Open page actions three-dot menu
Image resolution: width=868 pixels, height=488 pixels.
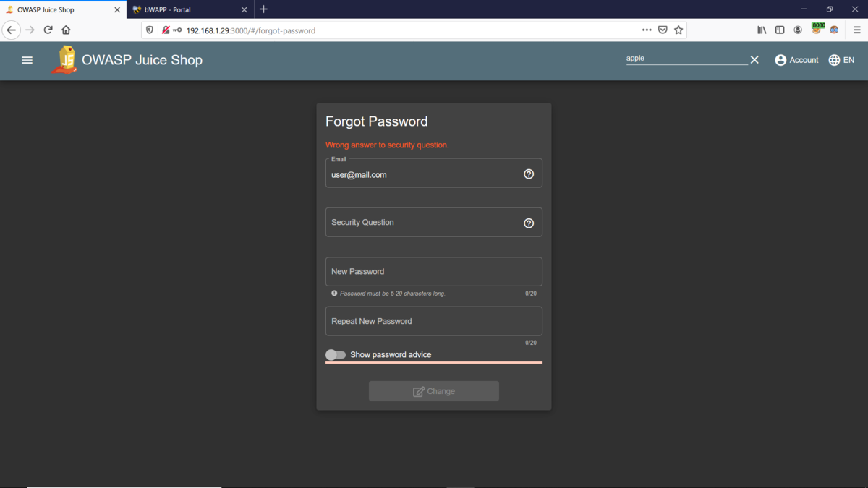647,30
